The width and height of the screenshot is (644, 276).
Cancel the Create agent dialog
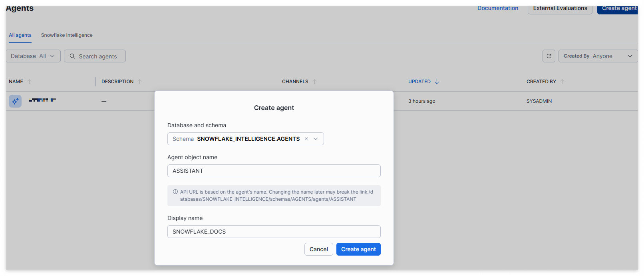coord(318,249)
